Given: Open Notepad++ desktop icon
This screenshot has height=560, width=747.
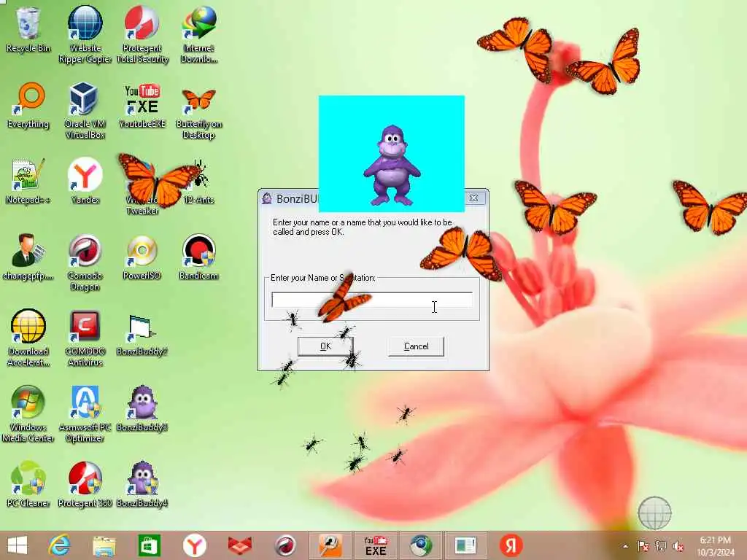Looking at the screenshot, I should [x=28, y=181].
